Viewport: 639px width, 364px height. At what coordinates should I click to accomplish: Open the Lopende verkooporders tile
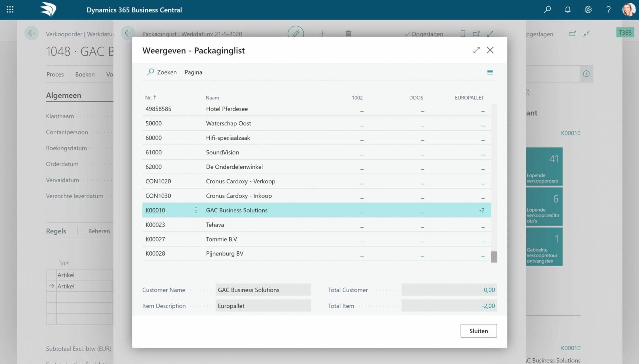(544, 166)
